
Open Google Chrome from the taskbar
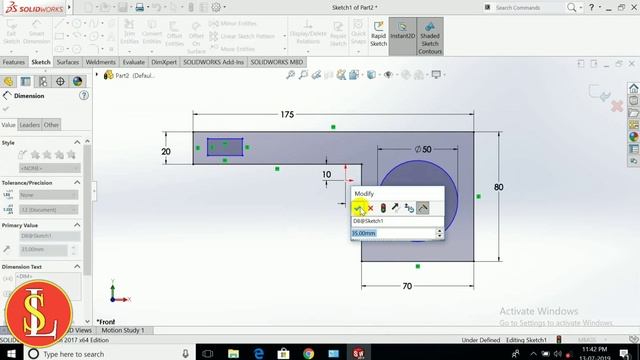pos(308,353)
